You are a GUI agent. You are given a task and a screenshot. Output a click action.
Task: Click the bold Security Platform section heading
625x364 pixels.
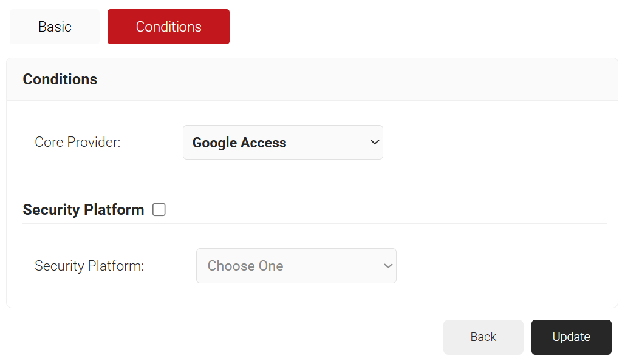83,210
